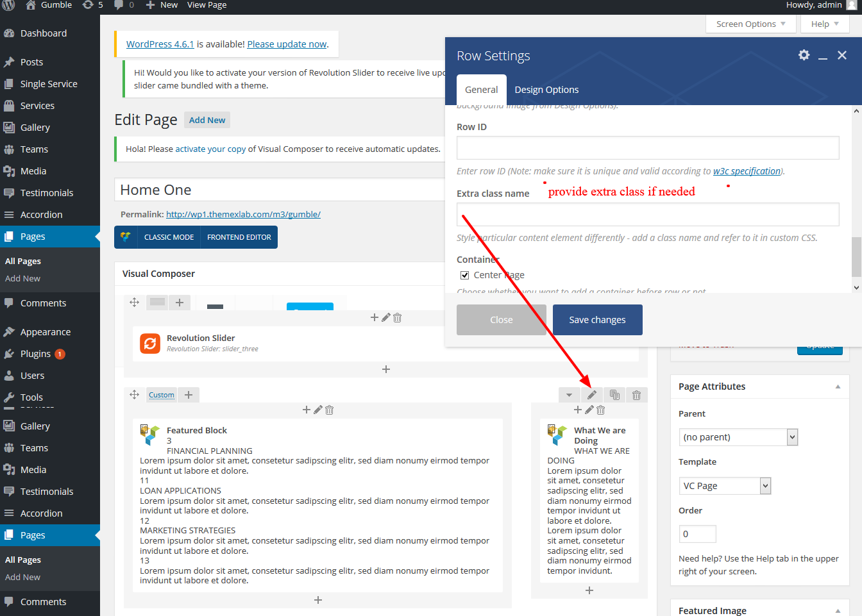This screenshot has width=862, height=616.
Task: Click the Save changes button
Action: pos(597,320)
